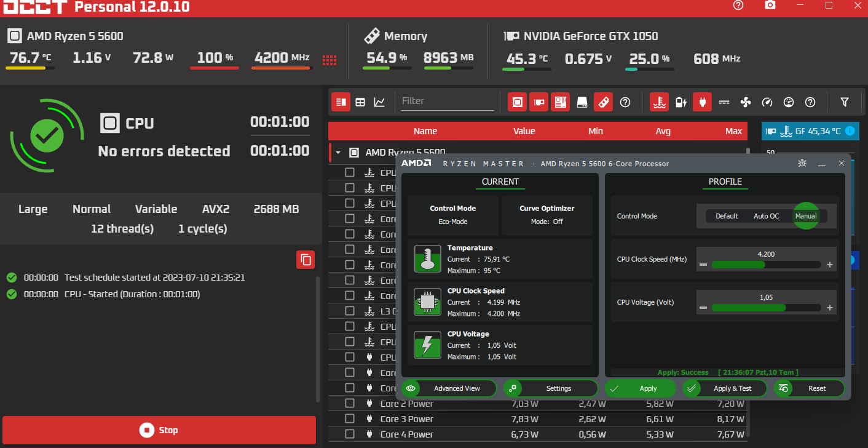Reset the Ryzen Master profile

coord(809,388)
